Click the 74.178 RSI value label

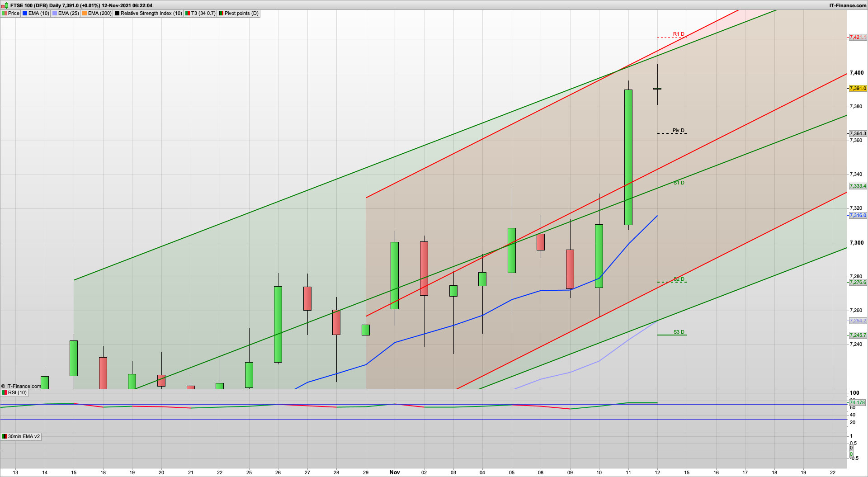(x=857, y=402)
